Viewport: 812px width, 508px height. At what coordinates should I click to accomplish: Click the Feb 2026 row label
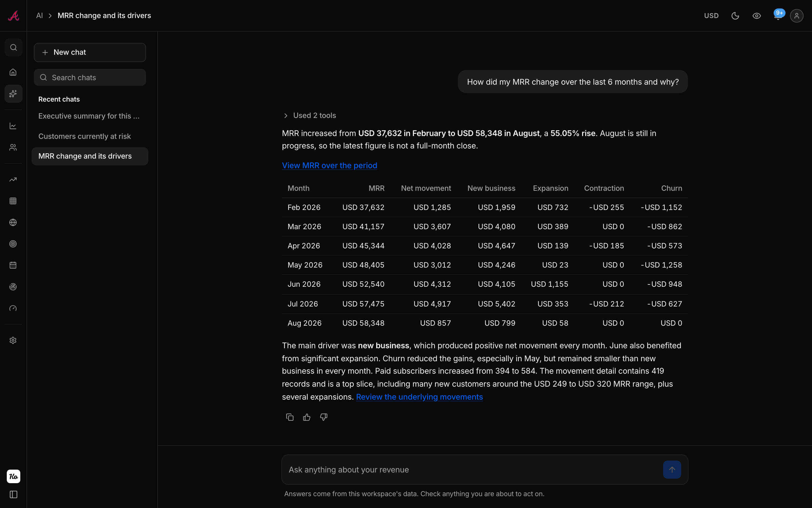click(x=304, y=208)
